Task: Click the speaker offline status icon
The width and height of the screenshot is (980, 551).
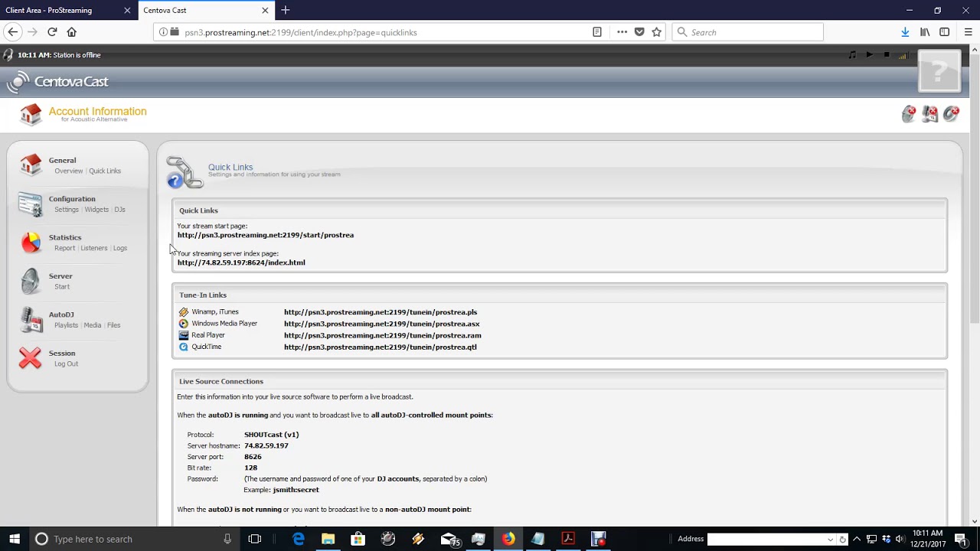Action: pos(952,114)
